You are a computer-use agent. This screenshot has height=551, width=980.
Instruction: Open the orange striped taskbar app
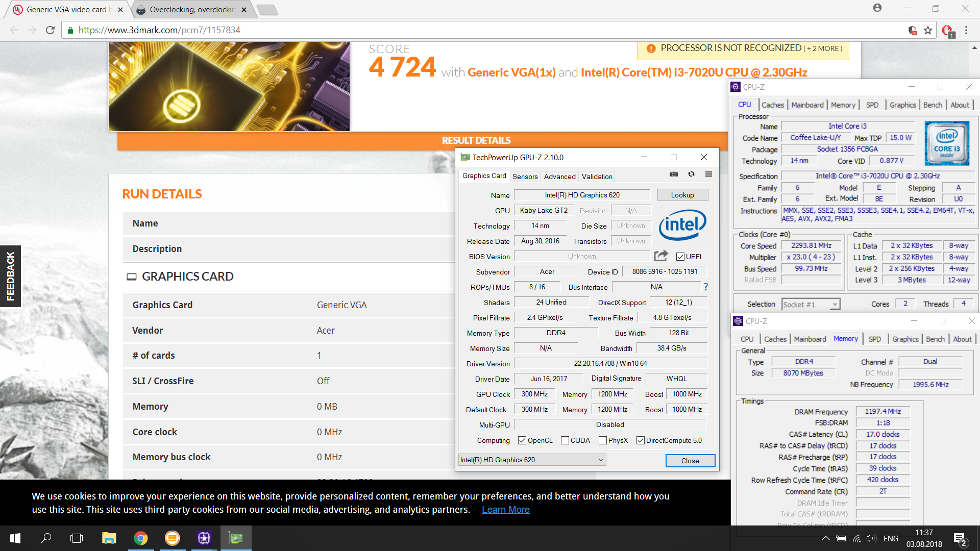click(x=173, y=538)
